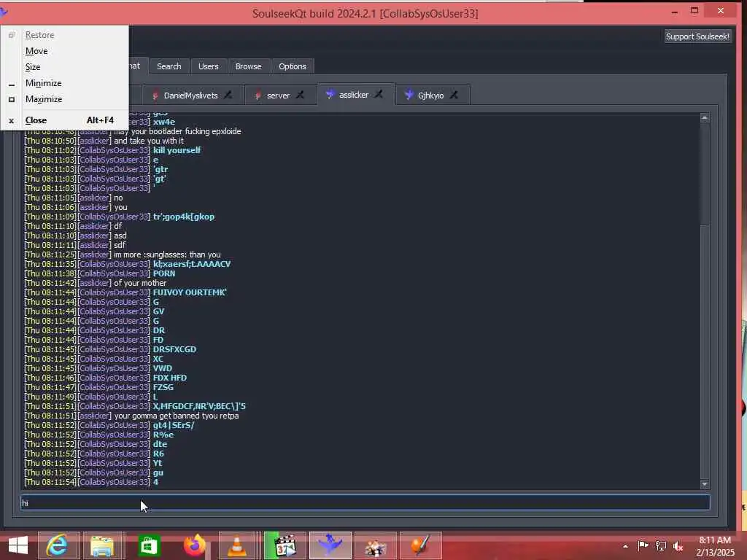Click the muted volume tray icon
The image size is (747, 560).
[678, 546]
